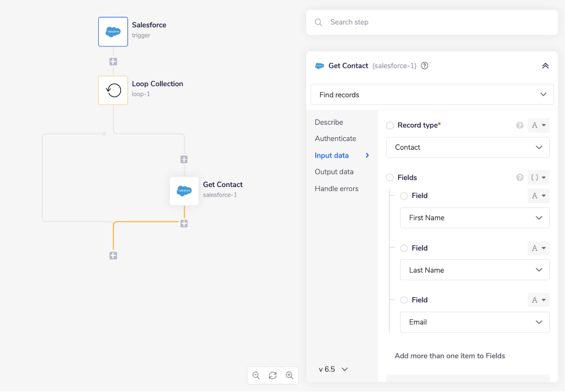Click Add more than one item to Fields

449,356
